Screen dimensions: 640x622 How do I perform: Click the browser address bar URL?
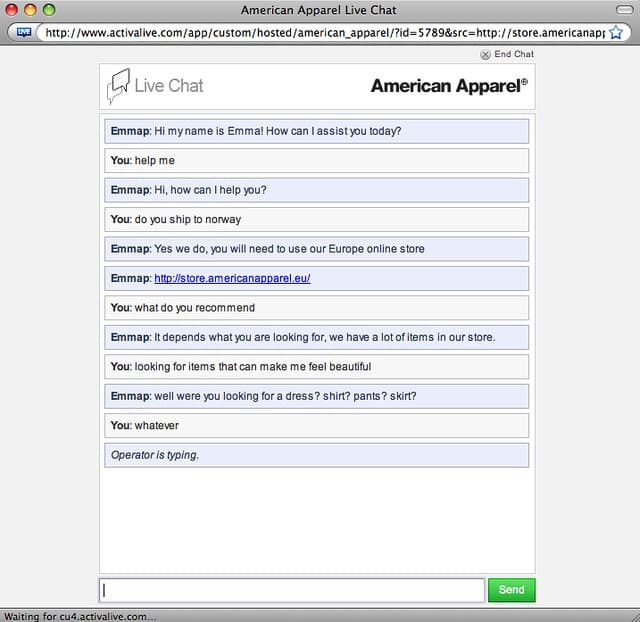(325, 33)
